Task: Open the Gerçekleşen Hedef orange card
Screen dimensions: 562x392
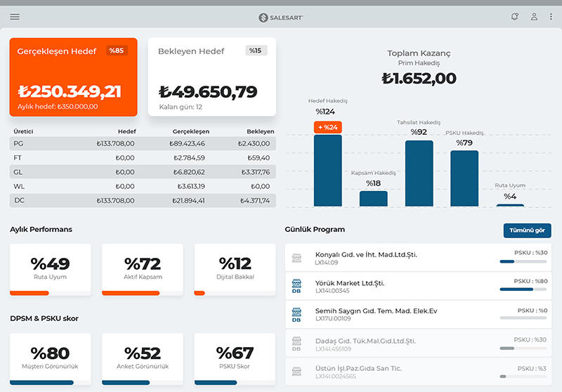Action: [73, 77]
